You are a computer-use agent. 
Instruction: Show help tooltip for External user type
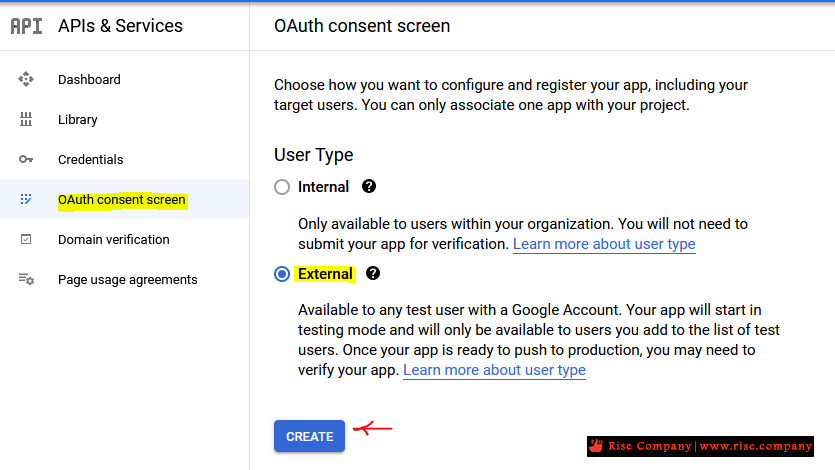tap(373, 273)
